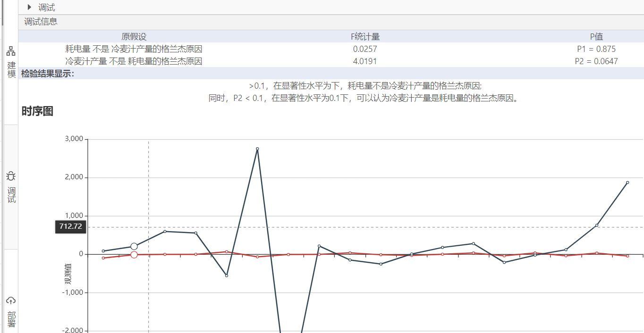Click the 时序图 chart title
The width and height of the screenshot is (644, 333).
[37, 111]
